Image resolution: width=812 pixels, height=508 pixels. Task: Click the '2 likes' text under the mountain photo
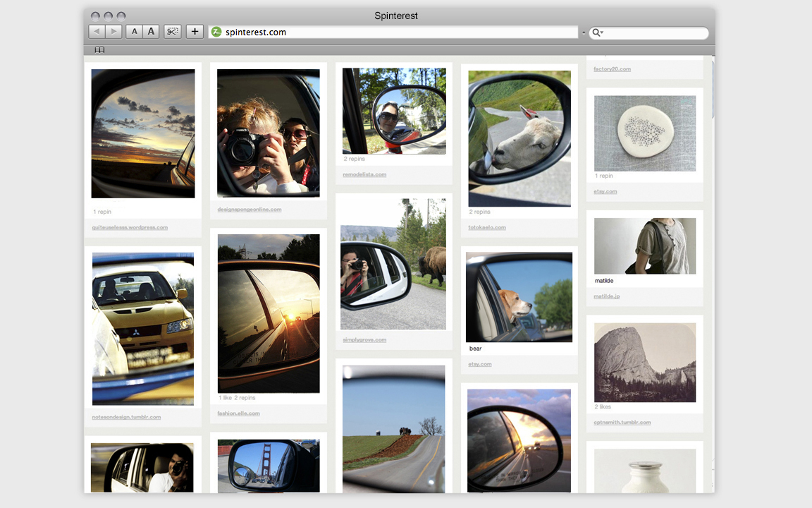click(603, 407)
